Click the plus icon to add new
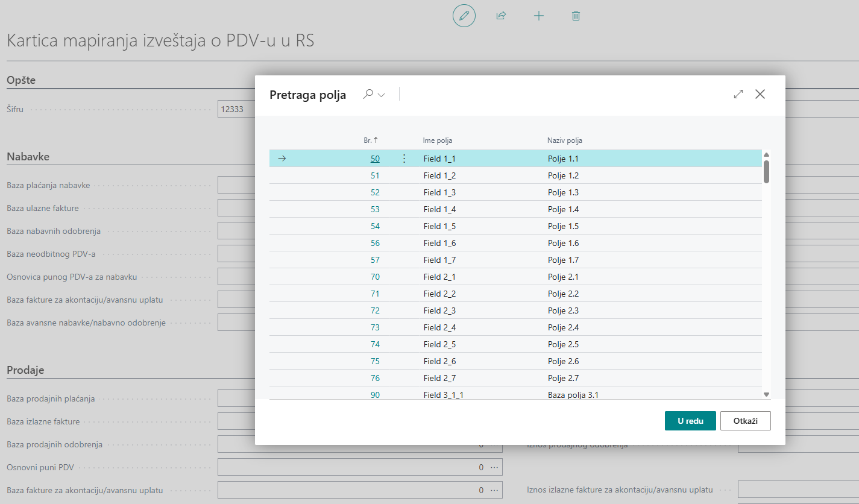 (539, 16)
